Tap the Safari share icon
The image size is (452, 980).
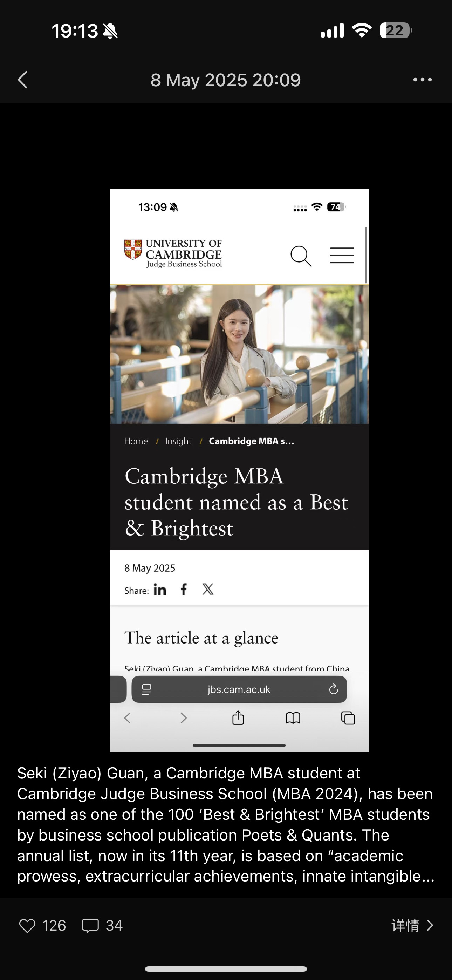[238, 718]
